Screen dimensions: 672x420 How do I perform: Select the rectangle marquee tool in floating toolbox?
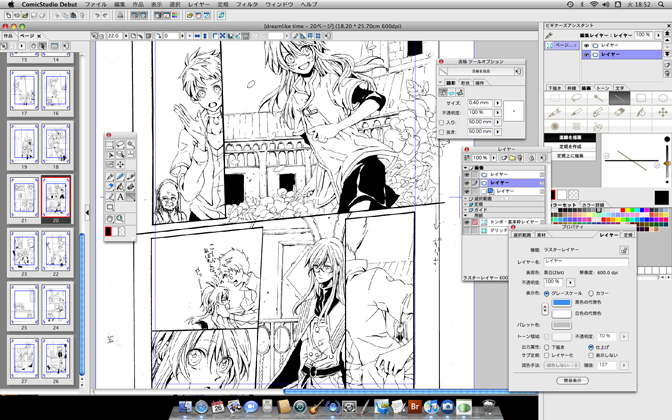pos(110,144)
